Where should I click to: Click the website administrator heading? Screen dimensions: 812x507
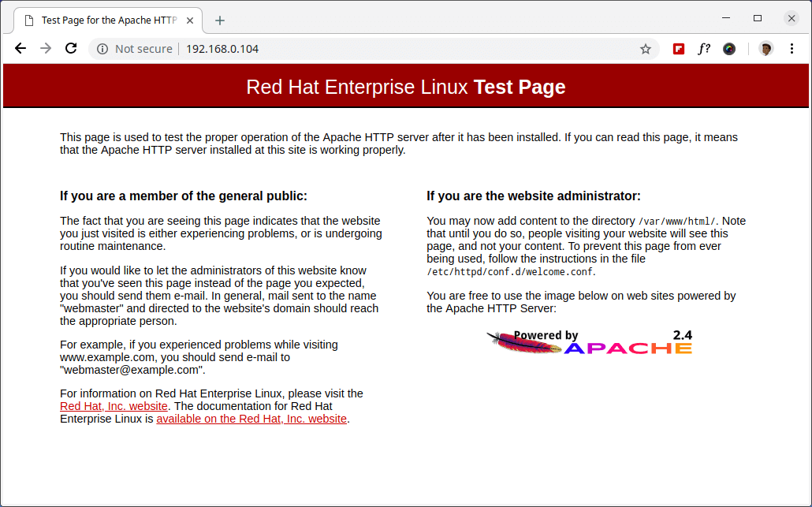coord(534,196)
